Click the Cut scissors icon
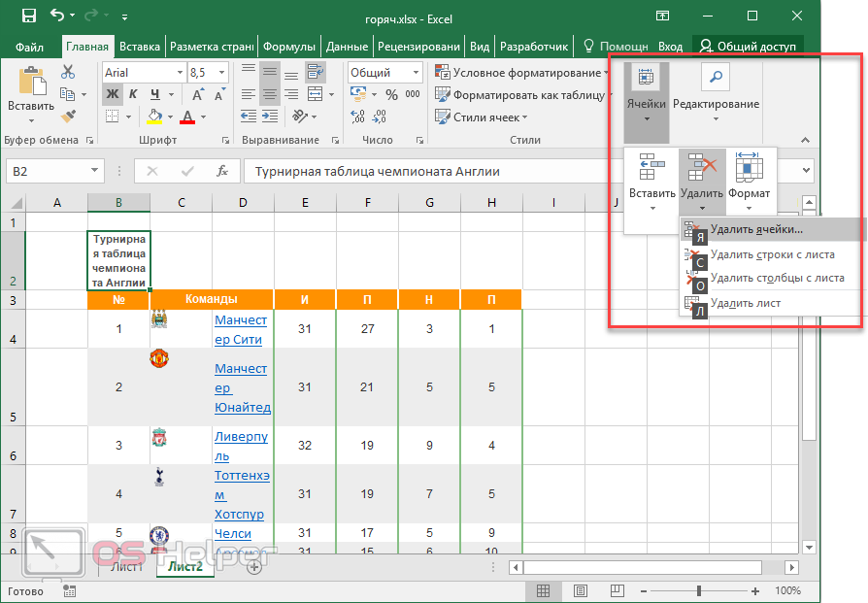 (67, 72)
